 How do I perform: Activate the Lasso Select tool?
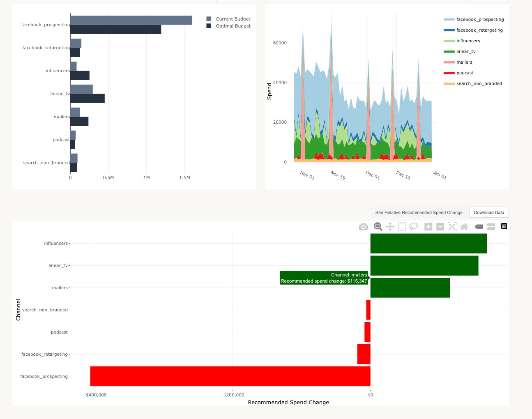coord(414,227)
